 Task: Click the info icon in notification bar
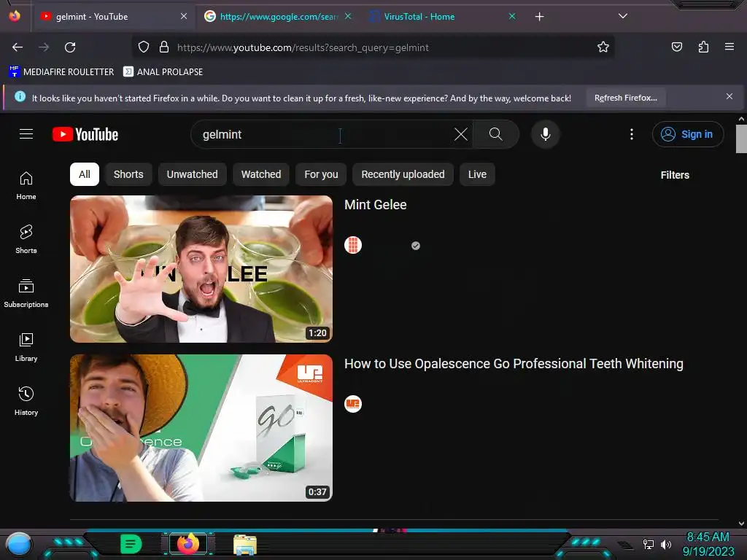click(20, 97)
